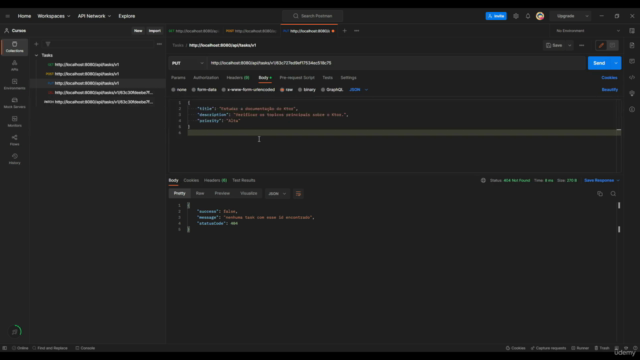Open the response JSON format dropdown
The width and height of the screenshot is (640, 360).
pos(277,194)
